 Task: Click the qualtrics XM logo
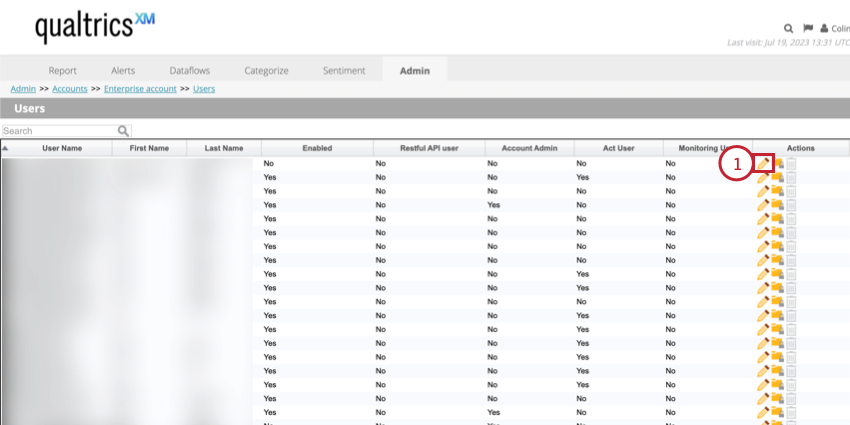95,26
